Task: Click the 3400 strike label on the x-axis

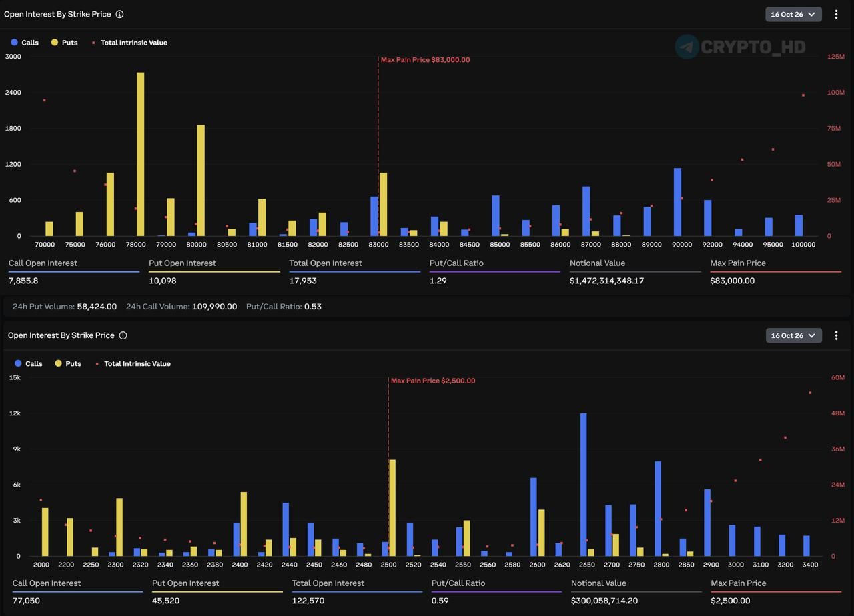Action: [810, 565]
